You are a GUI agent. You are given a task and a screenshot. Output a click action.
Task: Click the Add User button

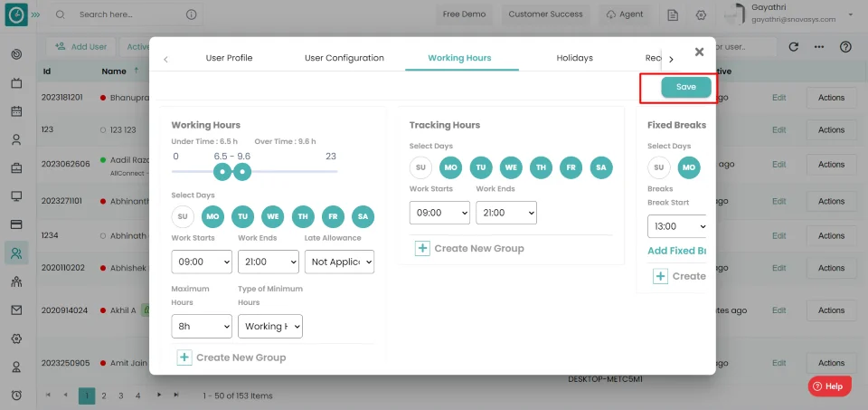tap(80, 47)
